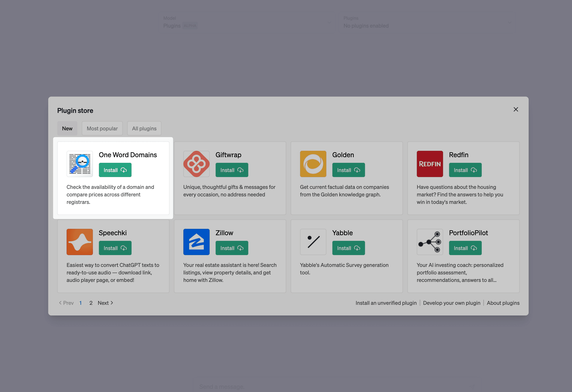Screen dimensions: 572x392
Task: Go to page 2 of plugins
Action: point(91,303)
